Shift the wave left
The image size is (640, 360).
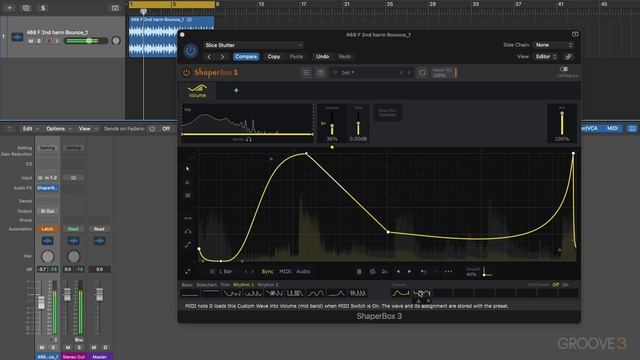click(398, 271)
